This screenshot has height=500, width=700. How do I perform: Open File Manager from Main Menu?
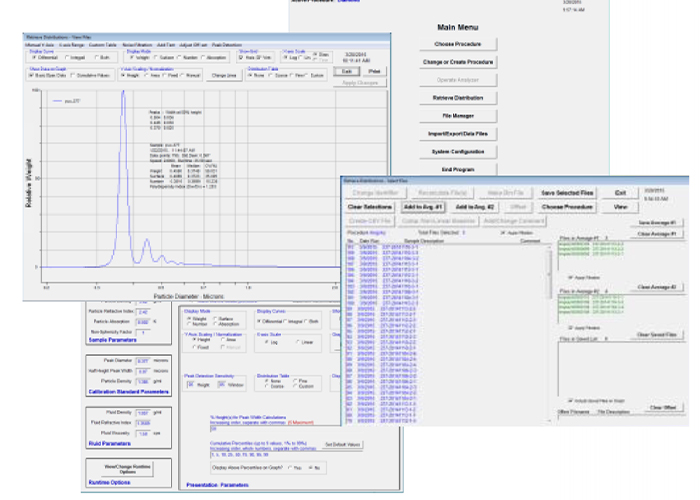pyautogui.click(x=458, y=116)
